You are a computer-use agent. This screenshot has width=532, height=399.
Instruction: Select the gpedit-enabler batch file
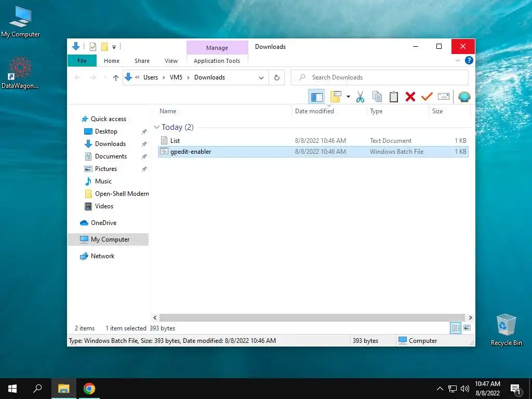pyautogui.click(x=313, y=152)
